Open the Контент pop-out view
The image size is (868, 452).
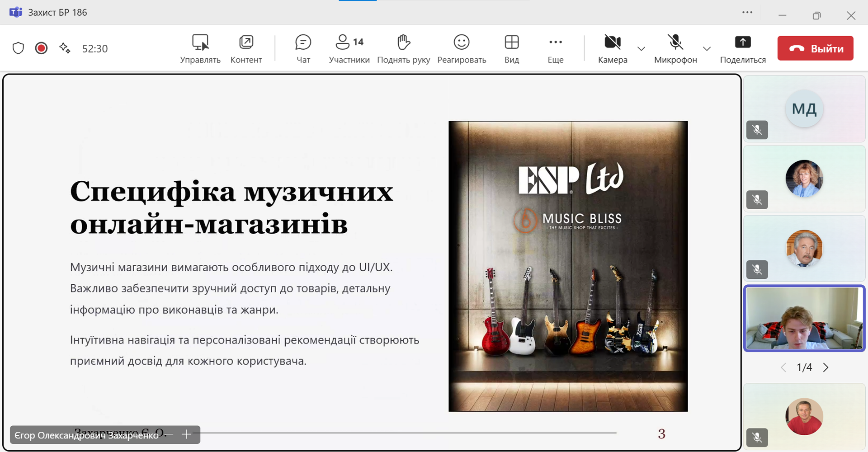[246, 48]
